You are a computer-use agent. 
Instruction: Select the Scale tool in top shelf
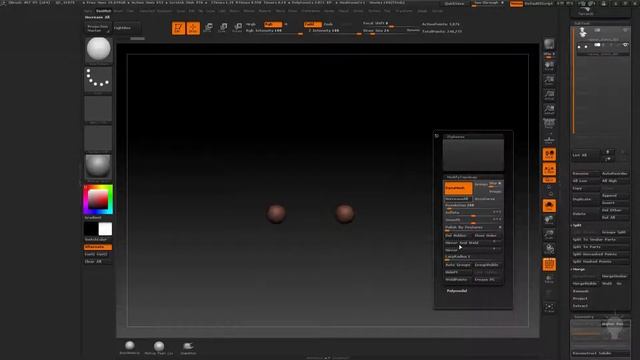point(223,28)
